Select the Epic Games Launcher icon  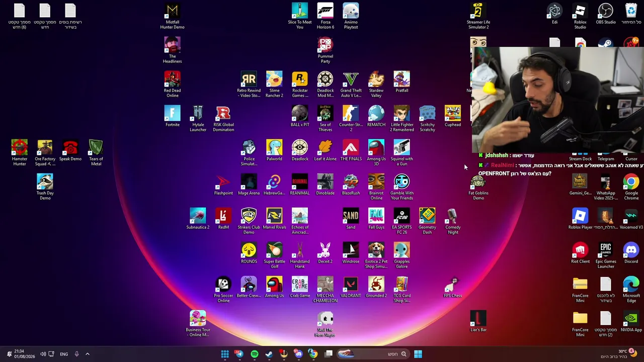tap(606, 255)
